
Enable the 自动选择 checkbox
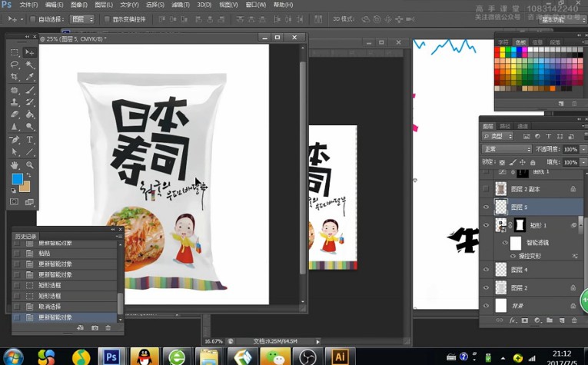coord(33,19)
